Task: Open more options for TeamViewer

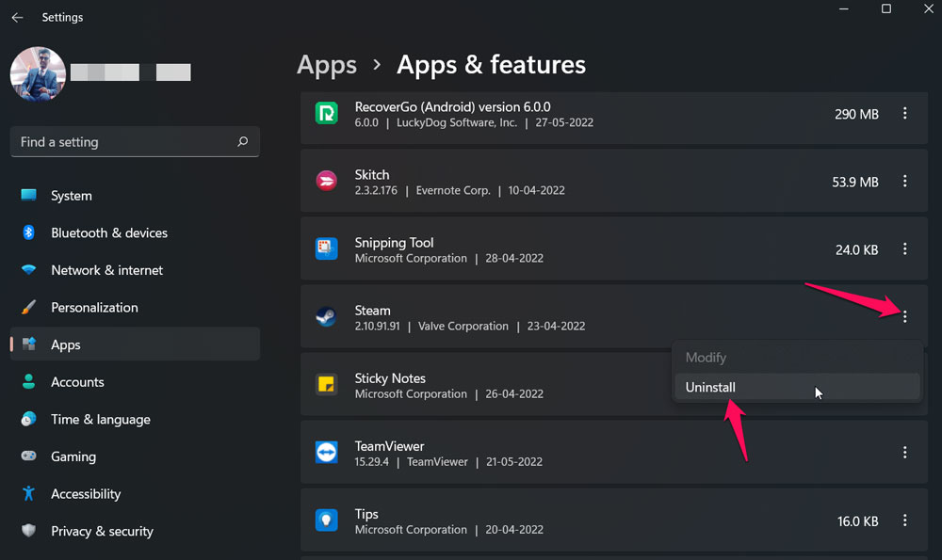Action: (x=904, y=453)
